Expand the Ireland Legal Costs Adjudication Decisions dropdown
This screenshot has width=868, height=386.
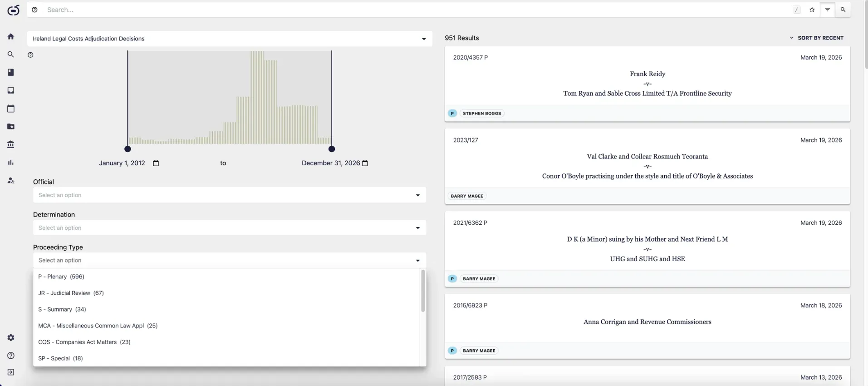click(230, 39)
